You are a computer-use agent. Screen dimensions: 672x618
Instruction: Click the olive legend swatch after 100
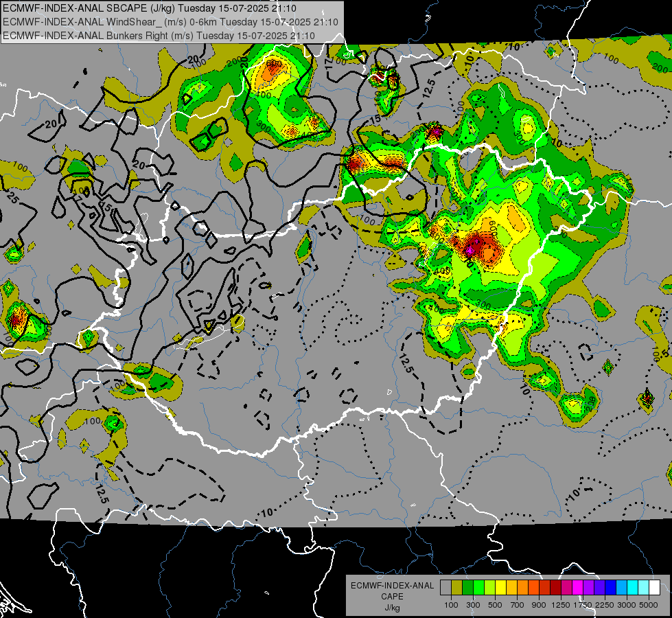457,588
